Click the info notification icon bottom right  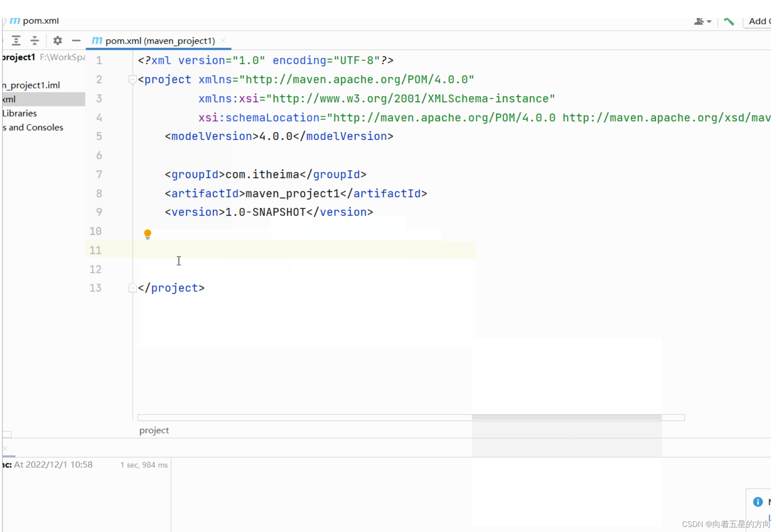(758, 502)
